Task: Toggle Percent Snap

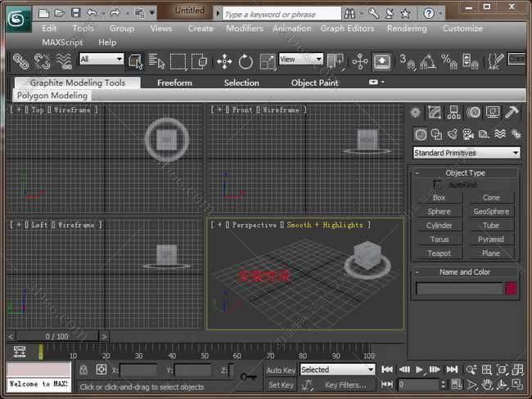Action: pyautogui.click(x=449, y=61)
